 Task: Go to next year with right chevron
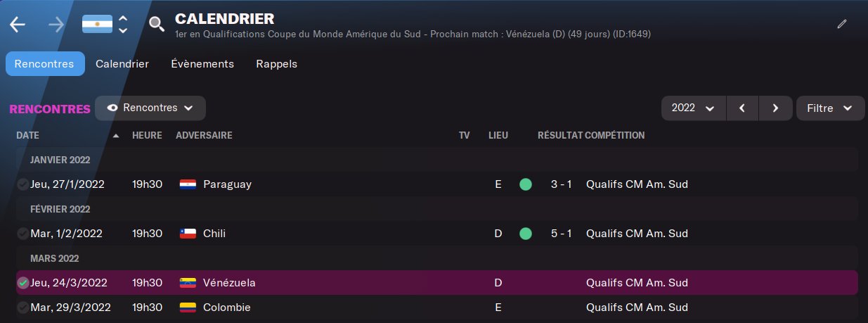coord(775,108)
